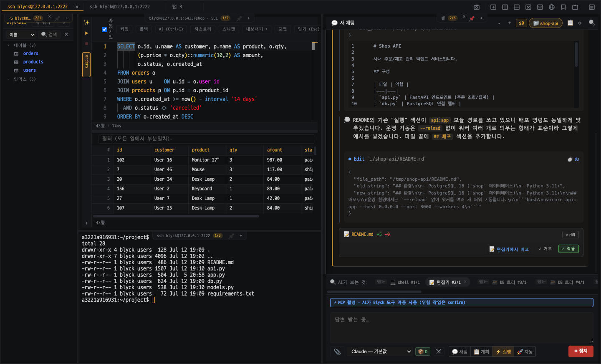The width and height of the screenshot is (601, 364).
Task: Click the globe icon in the top bar
Action: tap(552, 7)
